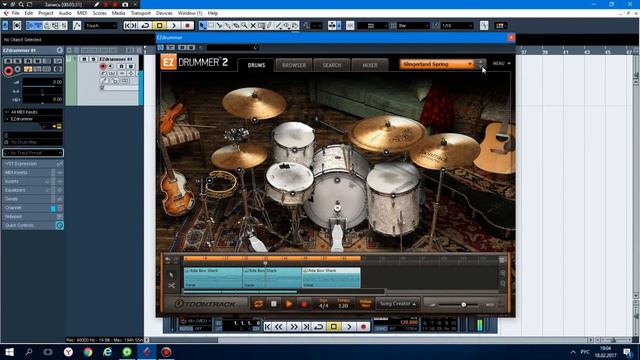Image resolution: width=640 pixels, height=360 pixels.
Task: Click Fast Forward on the bottom transport panel
Action: coord(293,327)
